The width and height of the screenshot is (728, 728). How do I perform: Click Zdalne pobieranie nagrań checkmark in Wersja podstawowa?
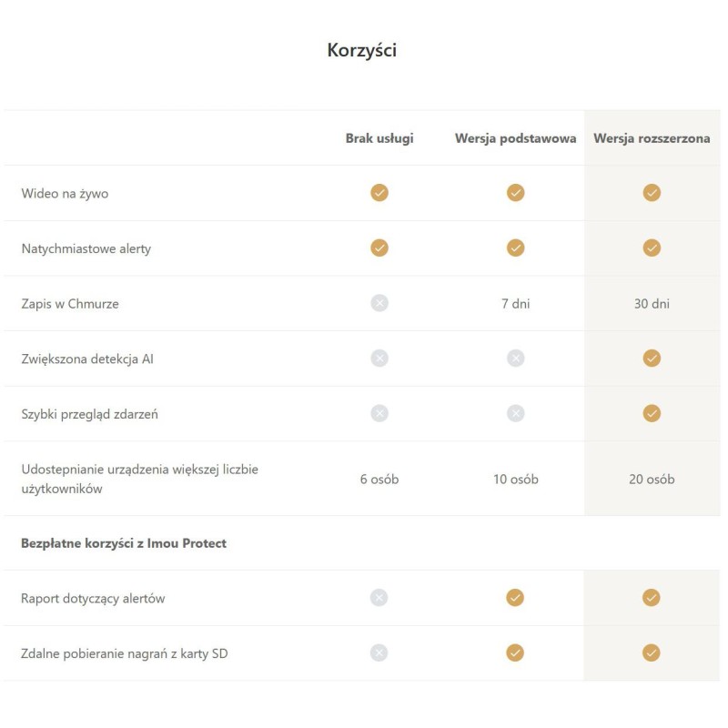click(x=515, y=652)
